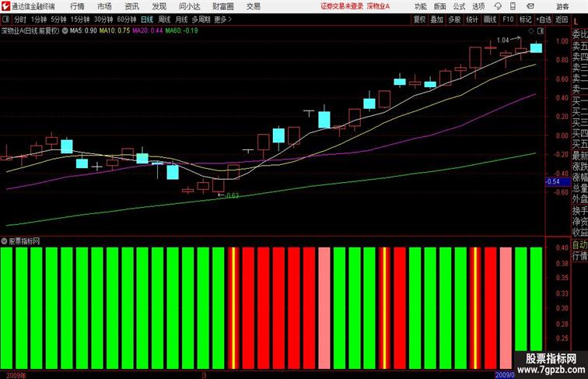The width and height of the screenshot is (588, 379).
Task: Open the 财富圈 menu
Action: [x=223, y=6]
